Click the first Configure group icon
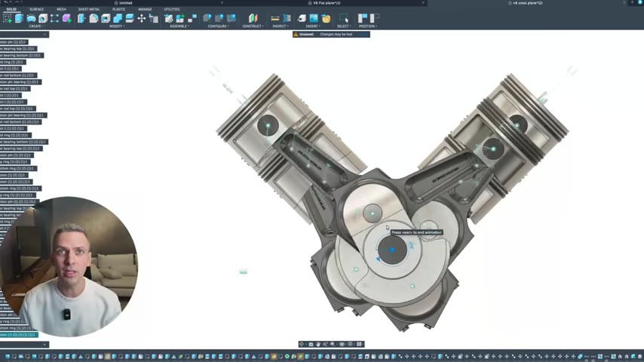 pyautogui.click(x=207, y=18)
